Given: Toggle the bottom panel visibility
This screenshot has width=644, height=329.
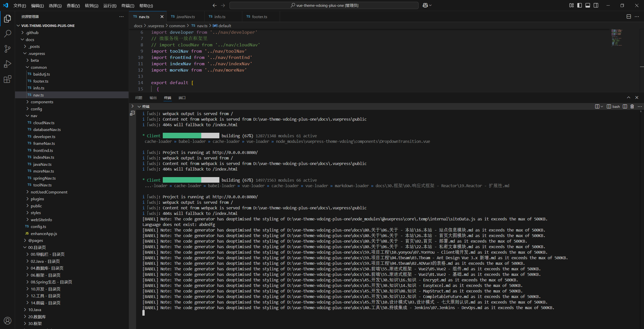Looking at the screenshot, I should pos(588,5).
